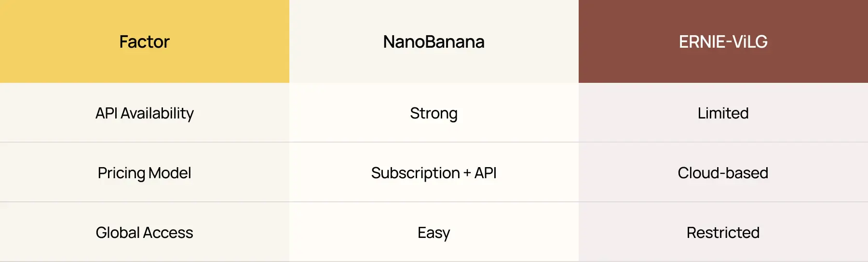Click API in the API Availability label
This screenshot has width=868, height=262.
tap(106, 113)
